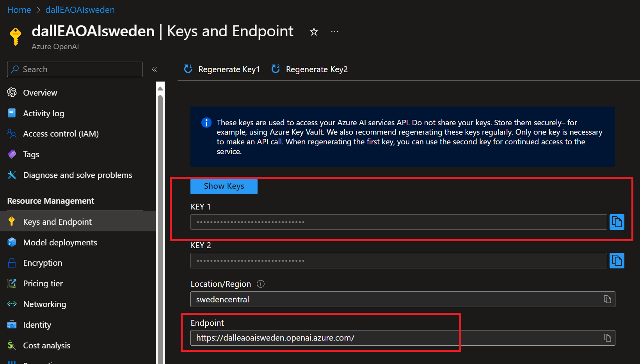Click the Activity log icon
The width and height of the screenshot is (640, 364).
tap(12, 113)
